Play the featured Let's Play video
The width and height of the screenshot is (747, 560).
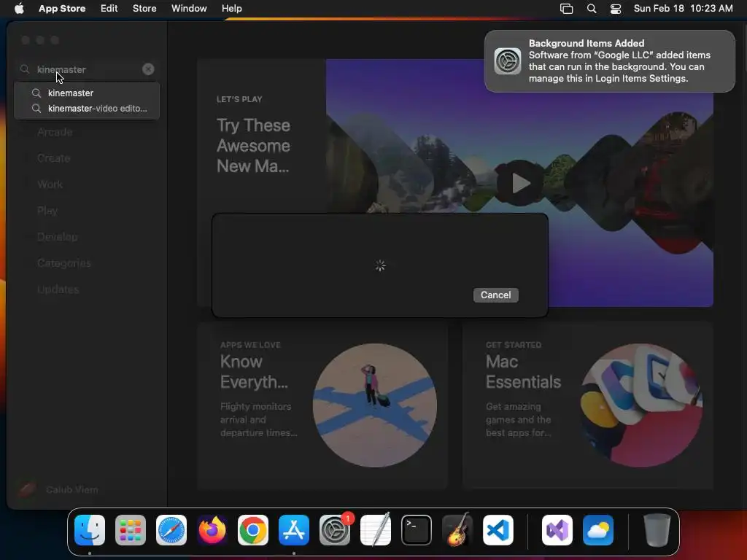pos(520,183)
